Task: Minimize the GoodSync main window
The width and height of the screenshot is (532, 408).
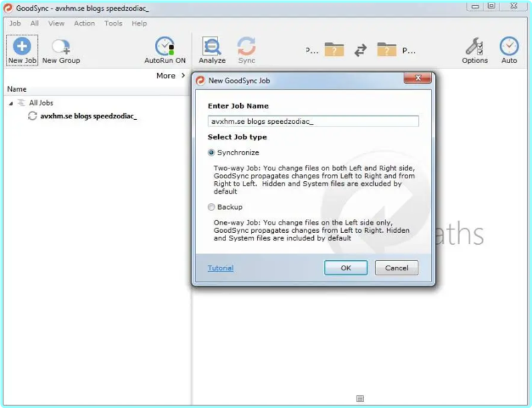Action: 475,6
